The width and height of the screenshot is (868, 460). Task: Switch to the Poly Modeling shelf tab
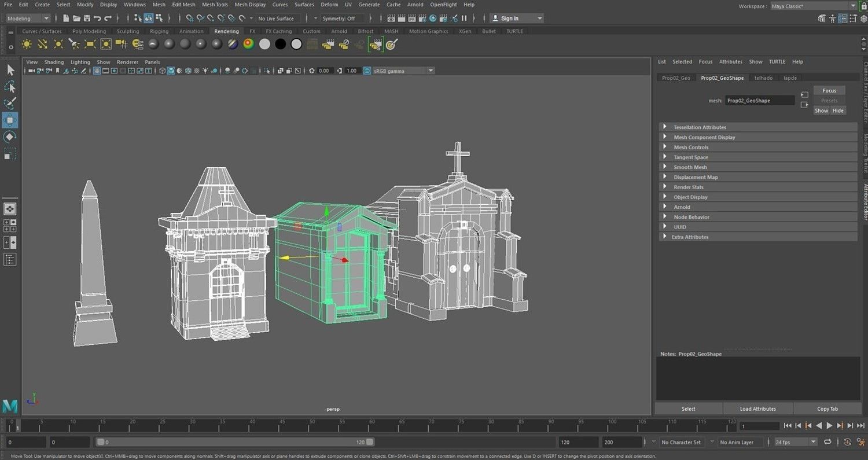[x=89, y=31]
